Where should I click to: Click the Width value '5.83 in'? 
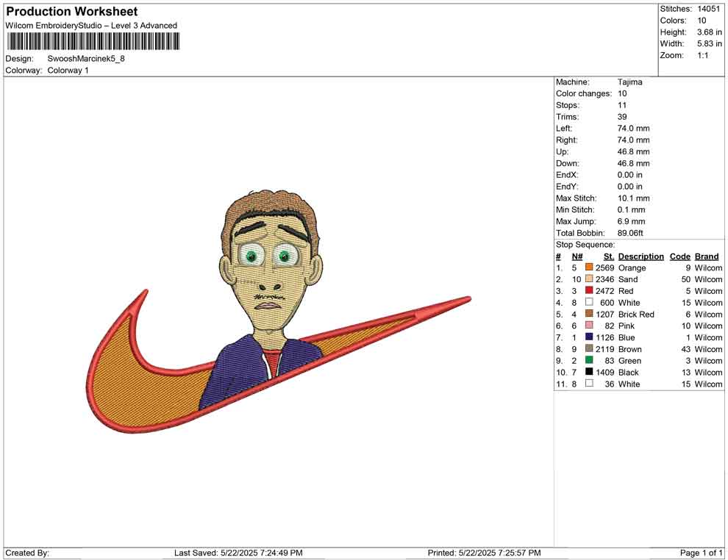[x=710, y=43]
